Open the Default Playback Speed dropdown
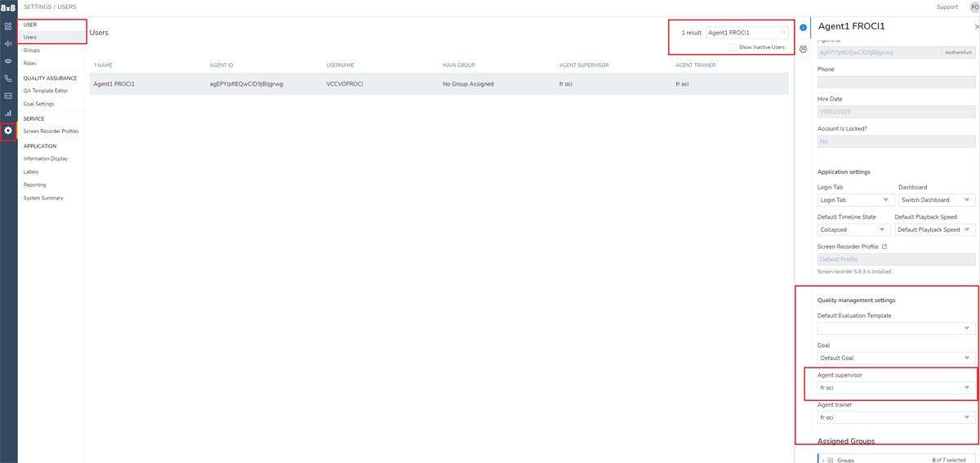This screenshot has height=463, width=980. pos(935,229)
